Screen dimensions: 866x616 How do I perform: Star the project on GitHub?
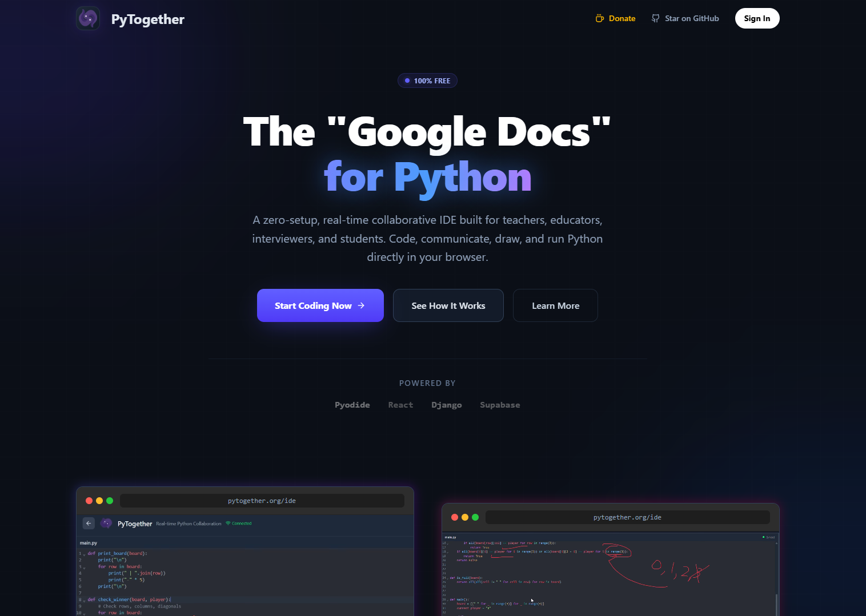pos(685,18)
